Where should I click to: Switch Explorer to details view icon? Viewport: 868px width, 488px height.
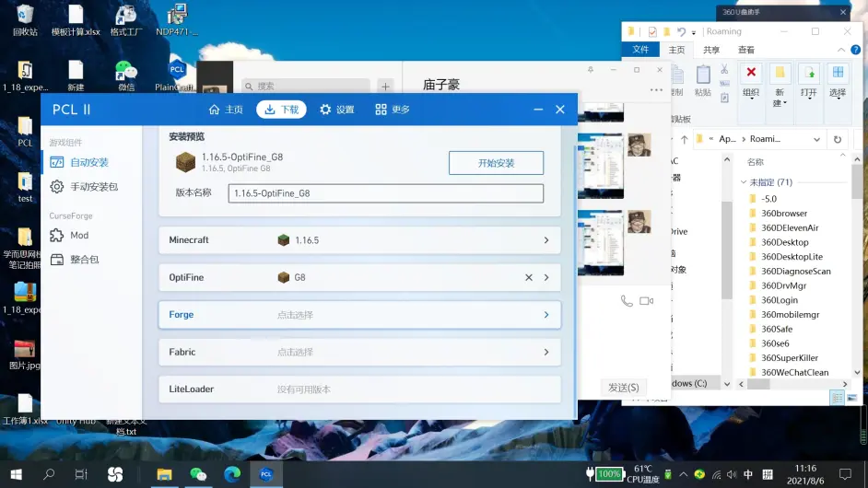pyautogui.click(x=837, y=398)
